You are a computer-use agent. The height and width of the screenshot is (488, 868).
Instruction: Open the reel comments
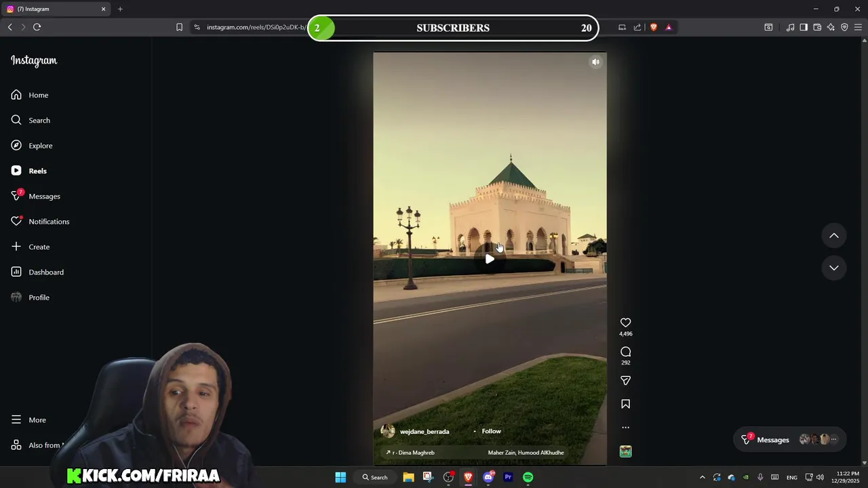625,352
